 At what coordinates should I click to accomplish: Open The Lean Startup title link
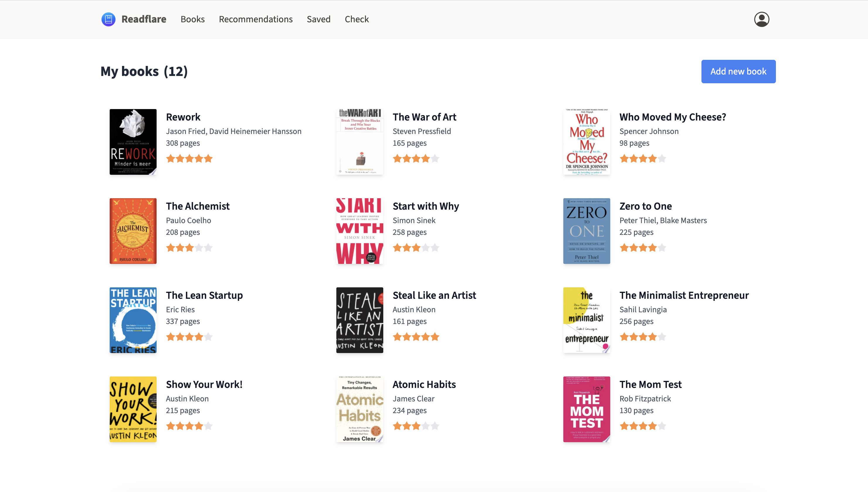[x=204, y=295]
